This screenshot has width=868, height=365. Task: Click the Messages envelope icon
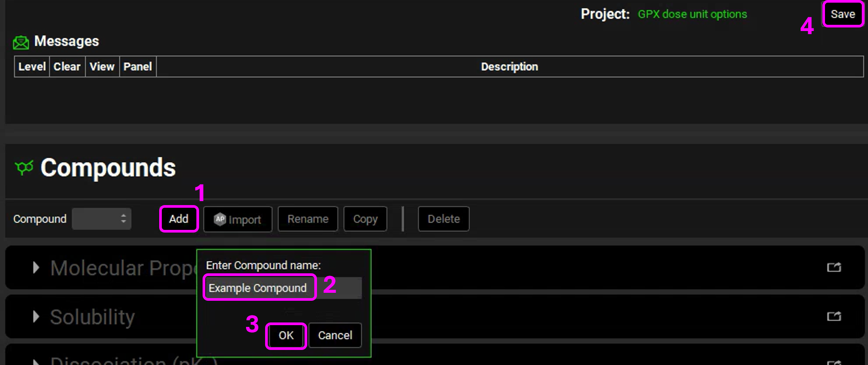coord(21,43)
